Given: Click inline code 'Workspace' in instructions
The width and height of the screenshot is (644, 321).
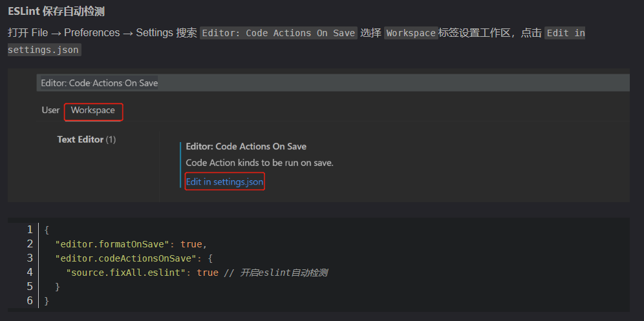Looking at the screenshot, I should pyautogui.click(x=411, y=33).
